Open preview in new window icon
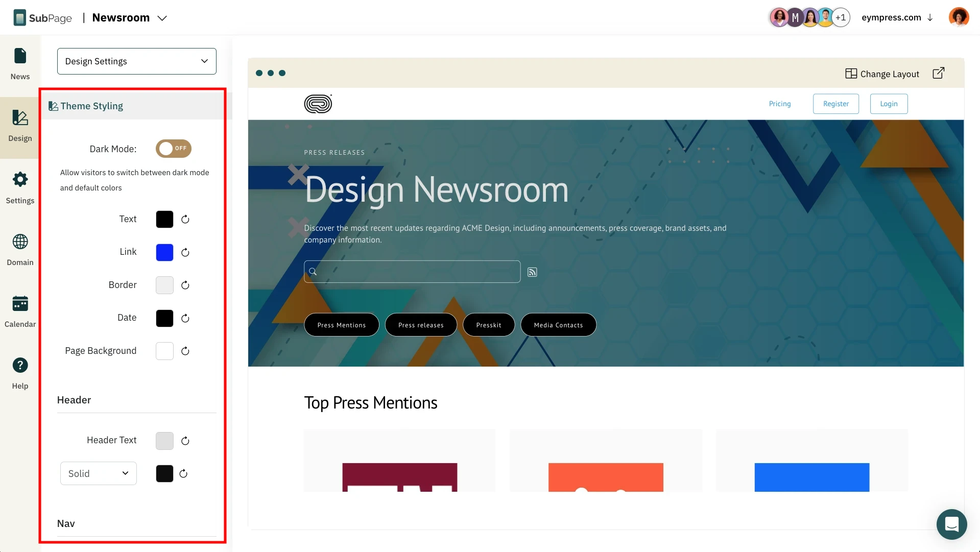980x552 pixels. [938, 74]
